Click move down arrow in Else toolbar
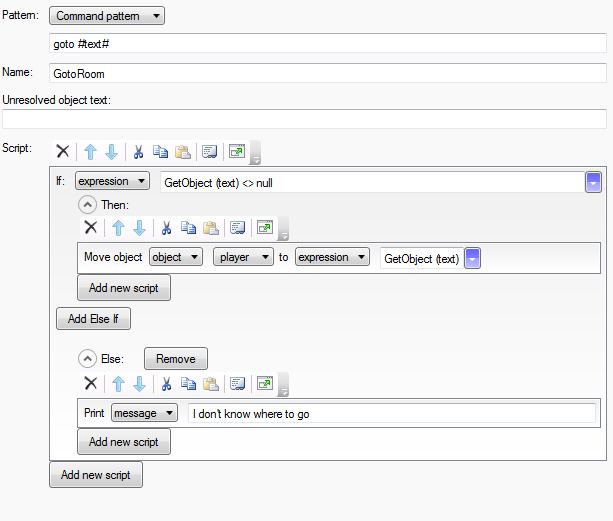The width and height of the screenshot is (613, 521). click(139, 383)
